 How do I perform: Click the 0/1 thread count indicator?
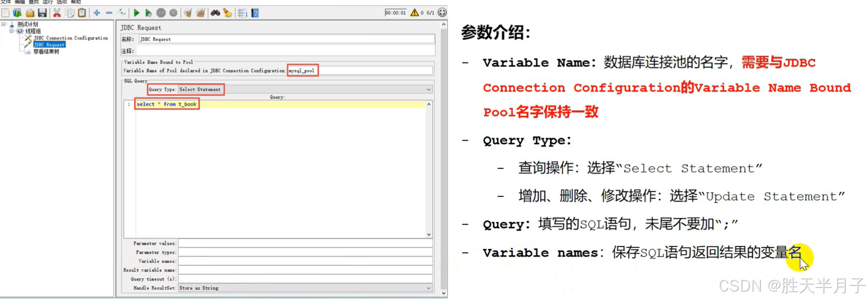430,13
